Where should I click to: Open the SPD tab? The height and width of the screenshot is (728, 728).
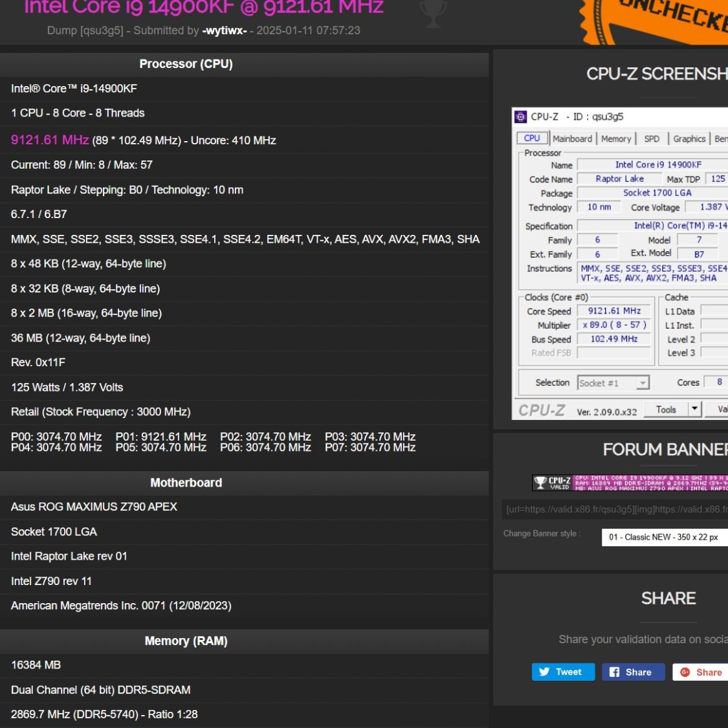point(652,139)
